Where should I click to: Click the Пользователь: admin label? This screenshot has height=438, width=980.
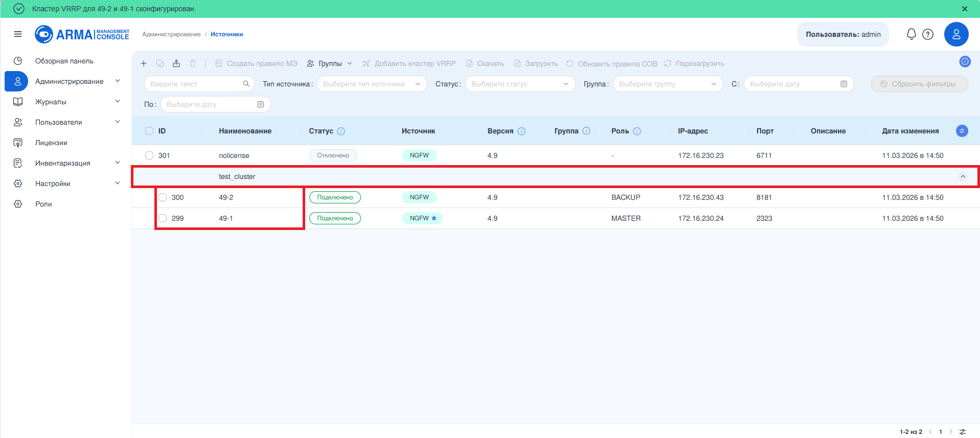(843, 34)
